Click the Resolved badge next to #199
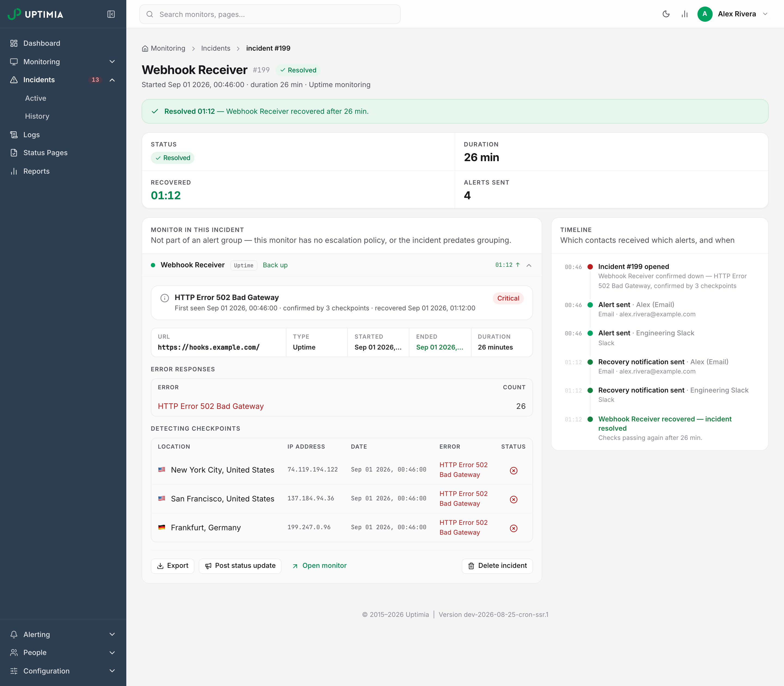784x686 pixels. (x=298, y=70)
